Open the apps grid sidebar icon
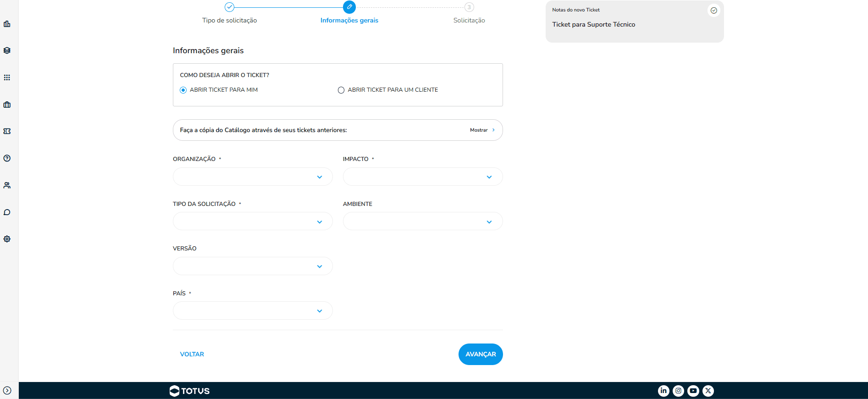Viewport: 868px width, 399px height. point(7,78)
